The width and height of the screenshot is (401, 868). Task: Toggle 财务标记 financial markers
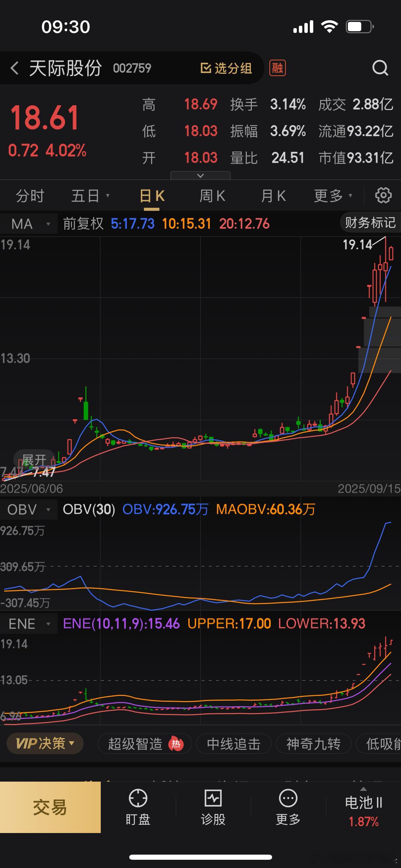[370, 222]
